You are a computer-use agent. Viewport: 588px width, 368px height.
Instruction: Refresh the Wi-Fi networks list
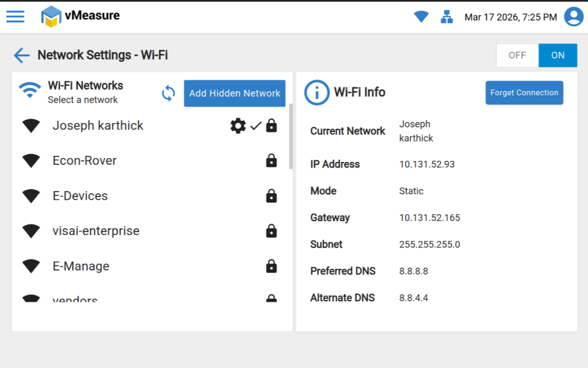click(168, 93)
